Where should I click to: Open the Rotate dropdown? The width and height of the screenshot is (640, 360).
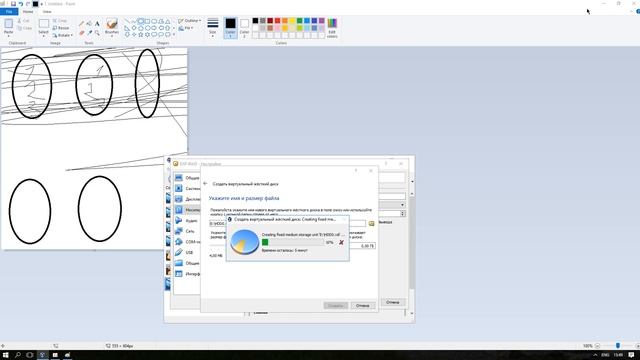point(62,35)
